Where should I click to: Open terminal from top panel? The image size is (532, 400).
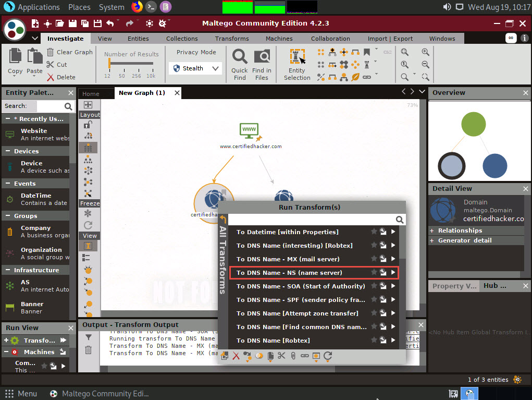(151, 7)
